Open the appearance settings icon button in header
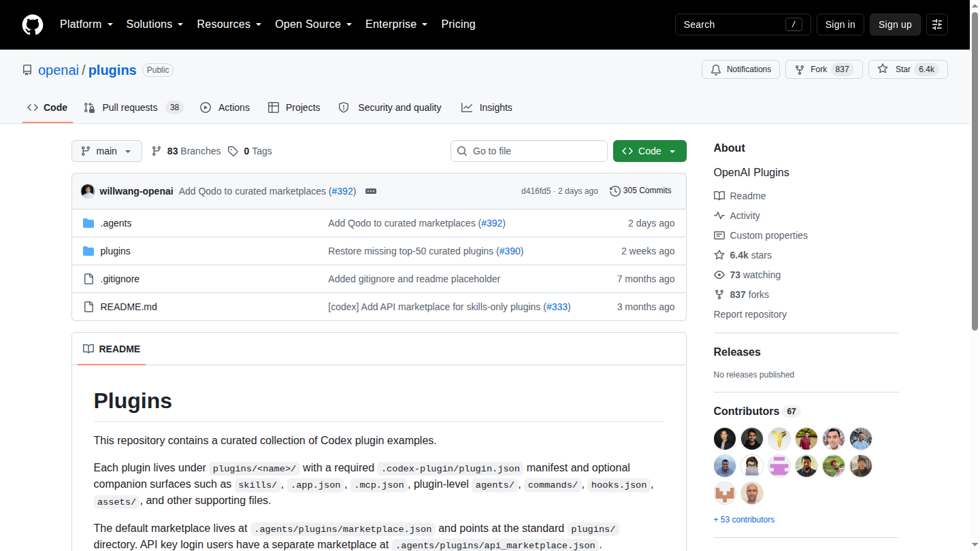 (937, 24)
